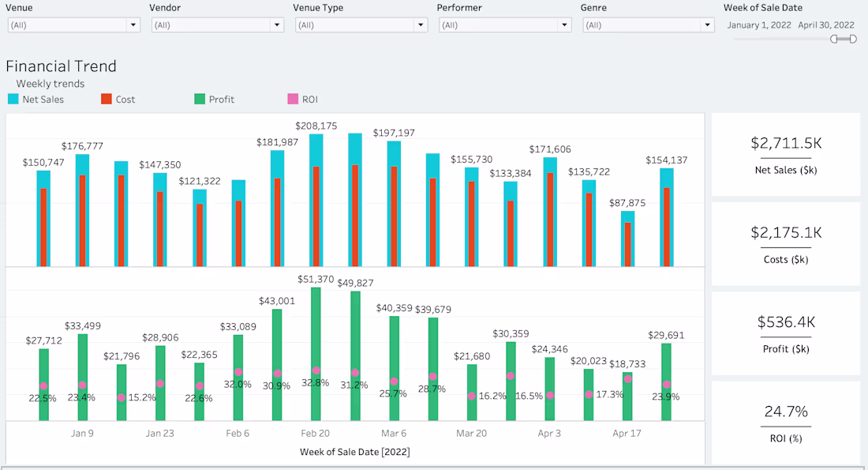Click the Apr 17 axis label
The height and width of the screenshot is (470, 868).
[x=627, y=434]
